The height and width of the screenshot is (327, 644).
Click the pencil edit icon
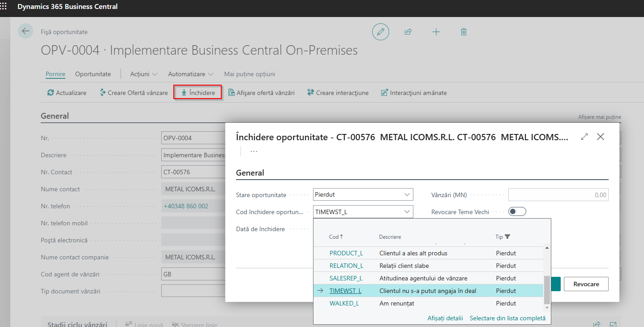click(x=381, y=32)
